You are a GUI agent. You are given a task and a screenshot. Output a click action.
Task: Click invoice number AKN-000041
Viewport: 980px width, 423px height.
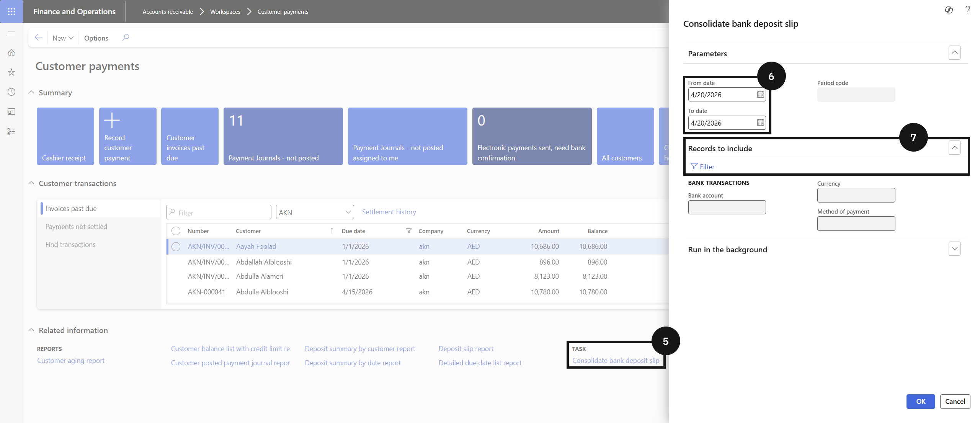pyautogui.click(x=206, y=292)
